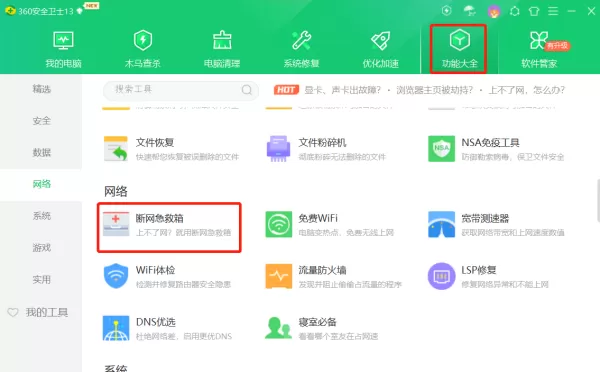
Task: Click the icon left of the T-shirt icon
Action: point(515,11)
